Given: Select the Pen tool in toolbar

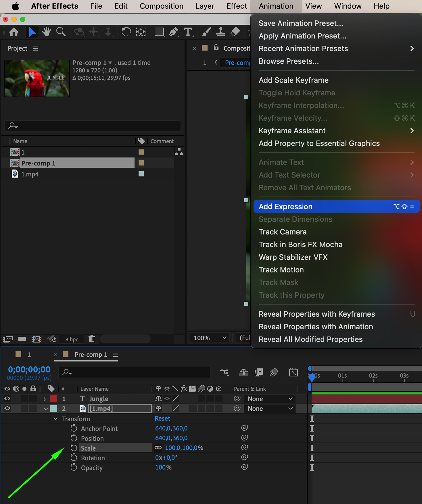Looking at the screenshot, I should point(173,32).
